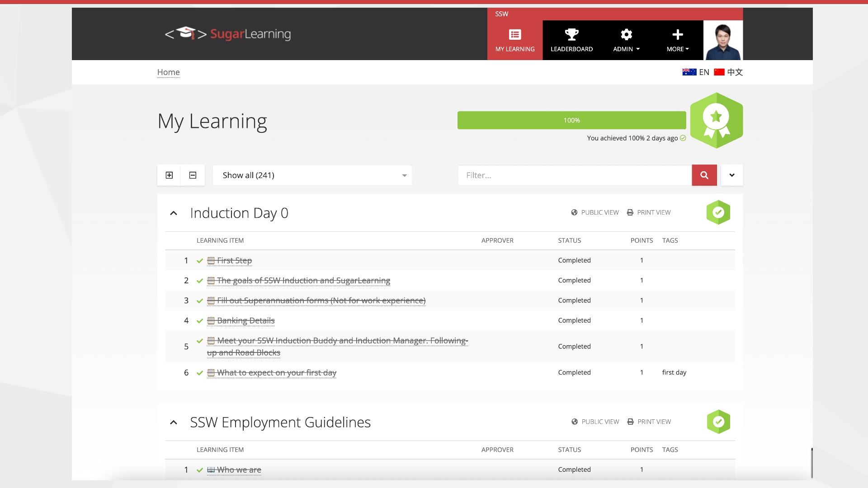This screenshot has height=488, width=868.
Task: Collapse the Induction Day 0 section
Action: [x=174, y=213]
